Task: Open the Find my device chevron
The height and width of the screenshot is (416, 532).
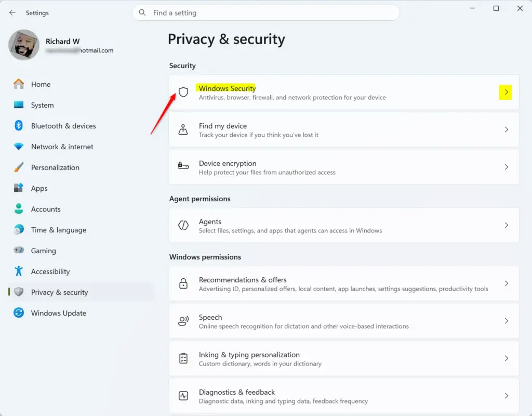Action: click(506, 129)
